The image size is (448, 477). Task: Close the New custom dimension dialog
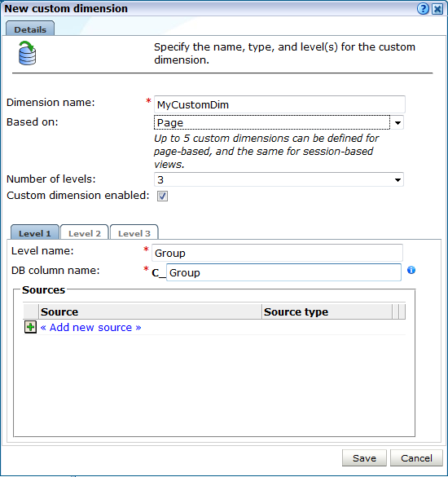(x=437, y=9)
